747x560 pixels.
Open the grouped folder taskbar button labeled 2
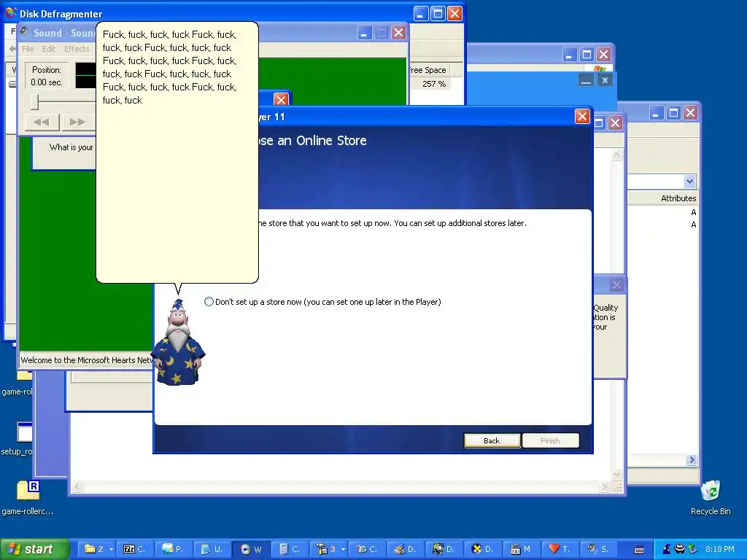tap(96, 549)
